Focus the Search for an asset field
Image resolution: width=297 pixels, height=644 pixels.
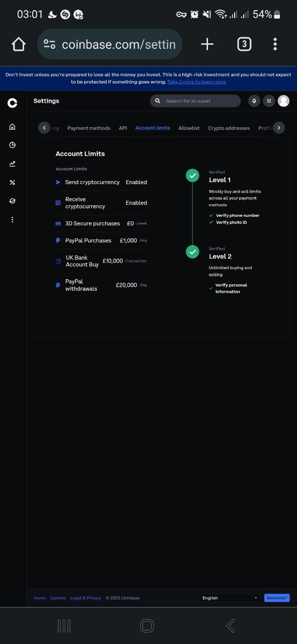pos(195,101)
